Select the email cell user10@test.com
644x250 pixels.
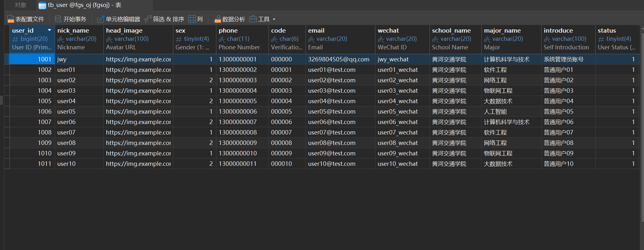[340, 164]
